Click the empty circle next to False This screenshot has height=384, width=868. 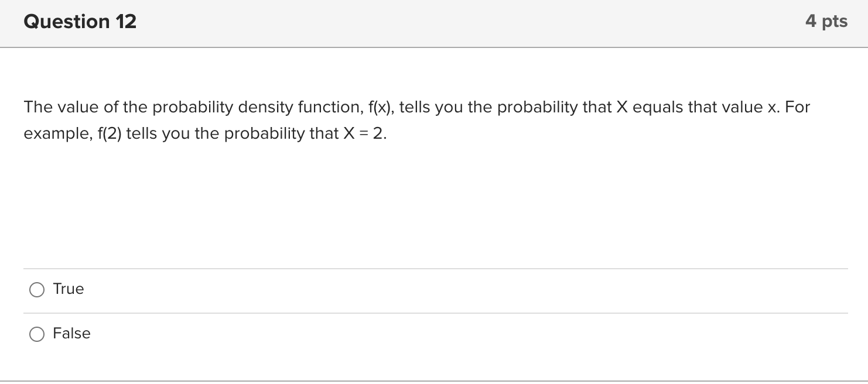click(x=37, y=334)
